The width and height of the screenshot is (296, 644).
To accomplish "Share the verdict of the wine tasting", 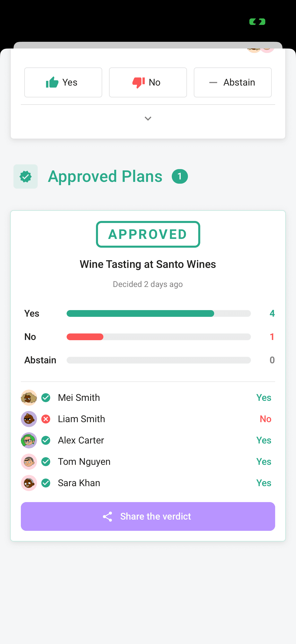I will click(148, 516).
